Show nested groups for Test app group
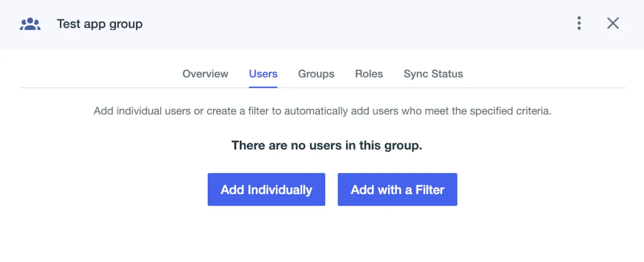Screen dimensions: 644x262 pyautogui.click(x=316, y=74)
